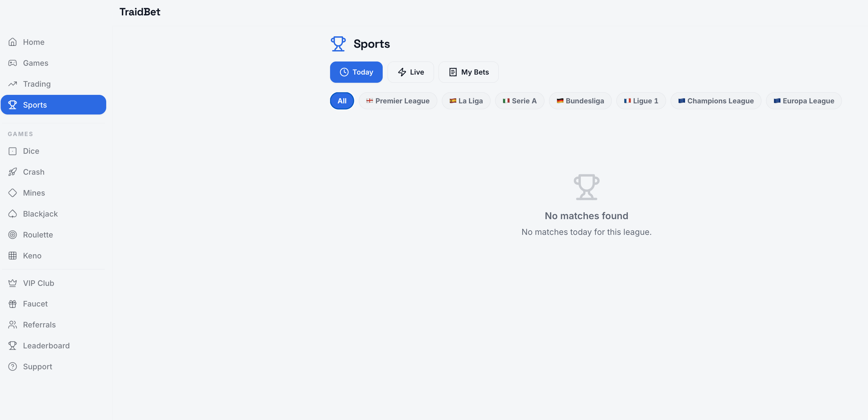The image size is (868, 420).
Task: Filter by Premier League
Action: pos(398,101)
